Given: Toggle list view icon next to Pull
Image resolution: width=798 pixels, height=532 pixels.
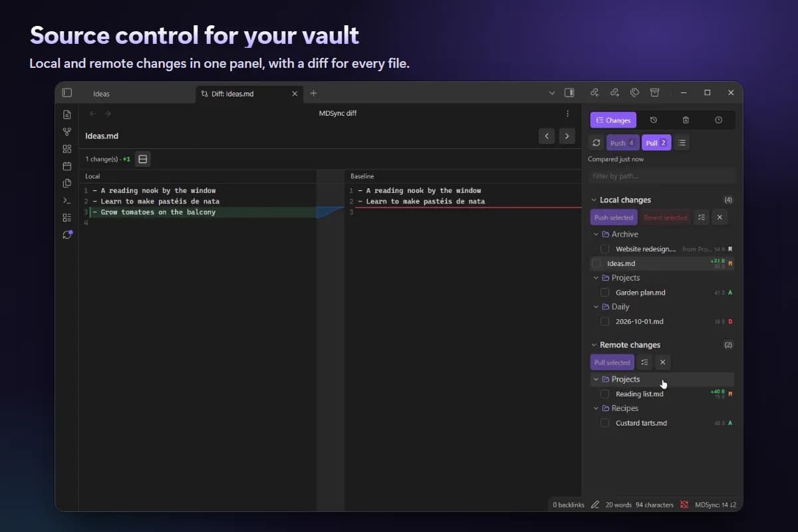Looking at the screenshot, I should 682,143.
